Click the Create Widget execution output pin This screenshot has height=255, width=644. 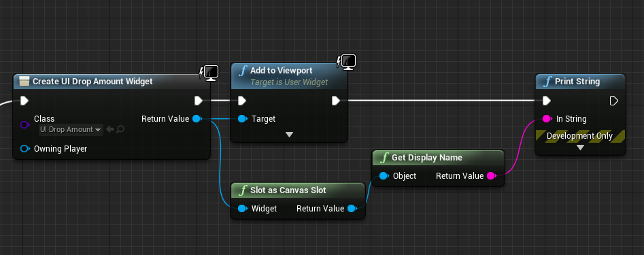(199, 101)
